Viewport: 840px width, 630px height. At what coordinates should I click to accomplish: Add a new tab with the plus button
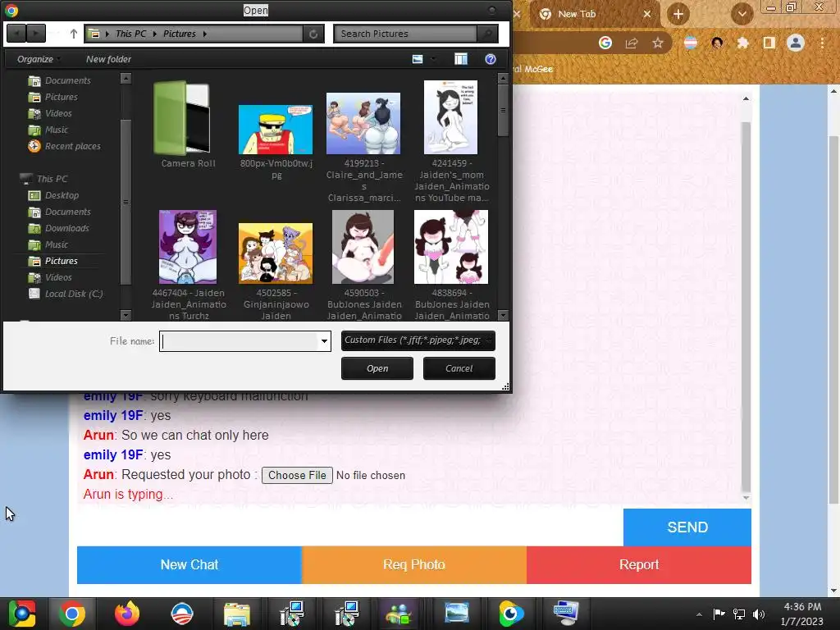[678, 14]
